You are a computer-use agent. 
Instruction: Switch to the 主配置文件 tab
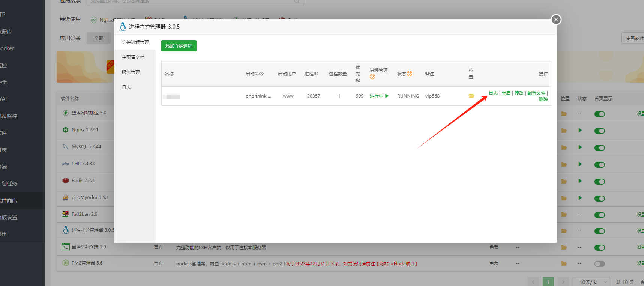(133, 57)
